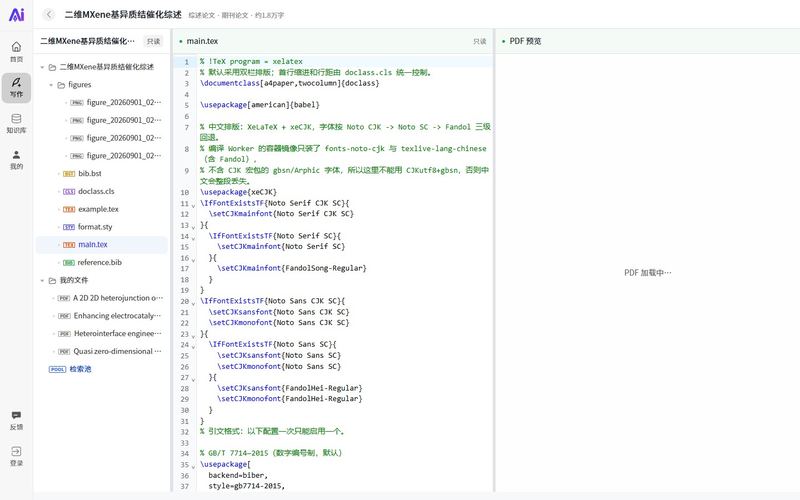Image resolution: width=800 pixels, height=500 pixels.
Task: Fold the \usepackage block at line 35
Action: (193, 466)
